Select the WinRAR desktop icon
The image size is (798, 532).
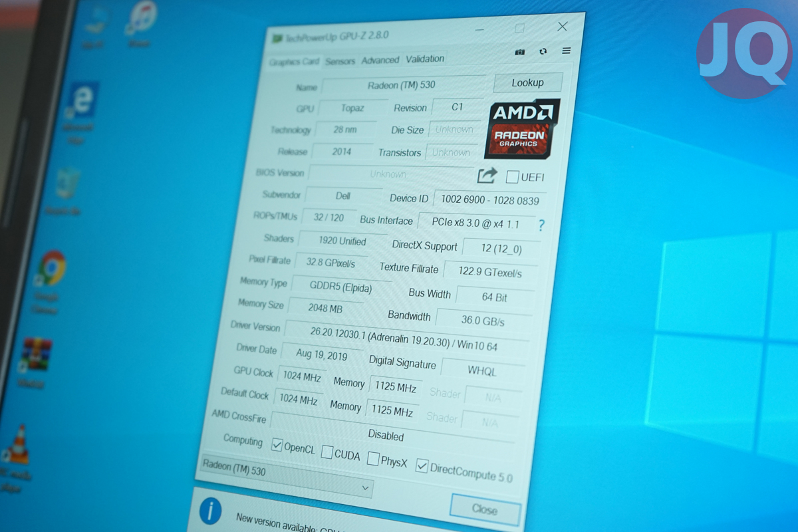(35, 356)
